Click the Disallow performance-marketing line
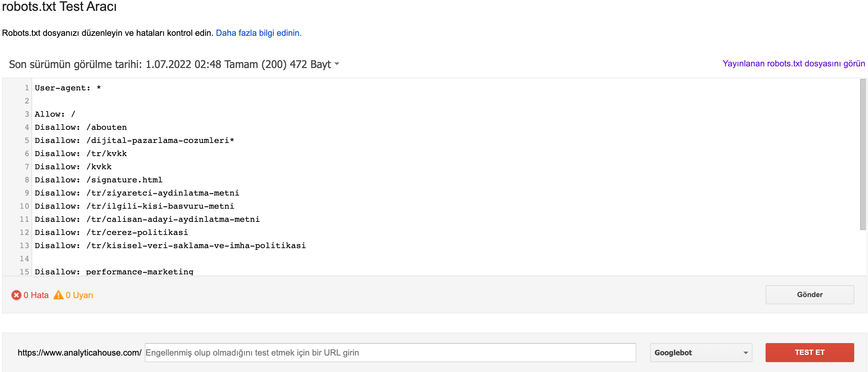 click(114, 271)
